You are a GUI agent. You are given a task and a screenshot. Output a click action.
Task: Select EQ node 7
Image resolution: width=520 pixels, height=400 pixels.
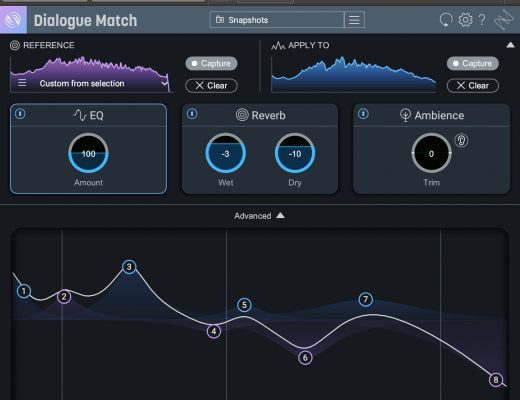[x=366, y=299]
